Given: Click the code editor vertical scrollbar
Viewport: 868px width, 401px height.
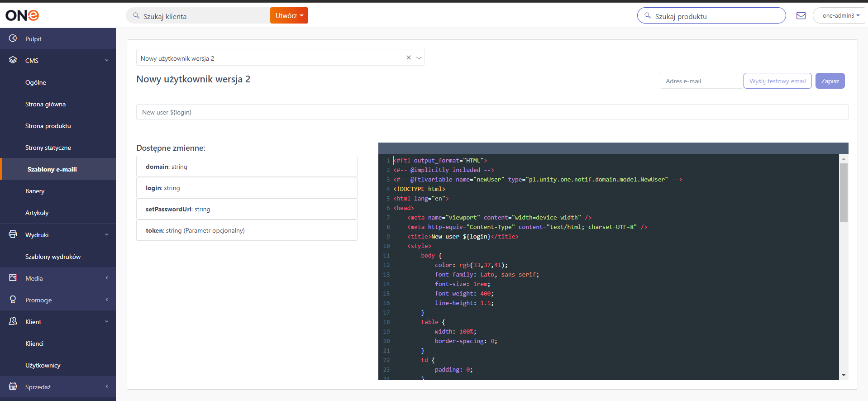Looking at the screenshot, I should 844,267.
